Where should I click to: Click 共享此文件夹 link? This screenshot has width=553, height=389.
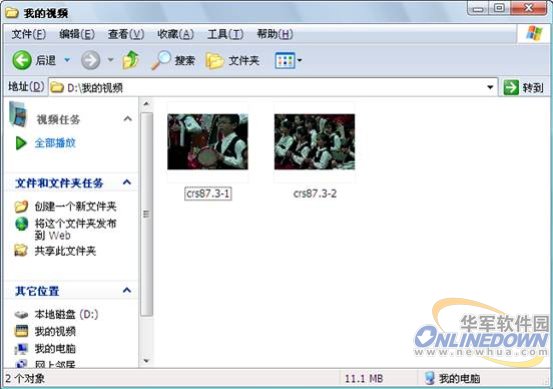(x=65, y=251)
